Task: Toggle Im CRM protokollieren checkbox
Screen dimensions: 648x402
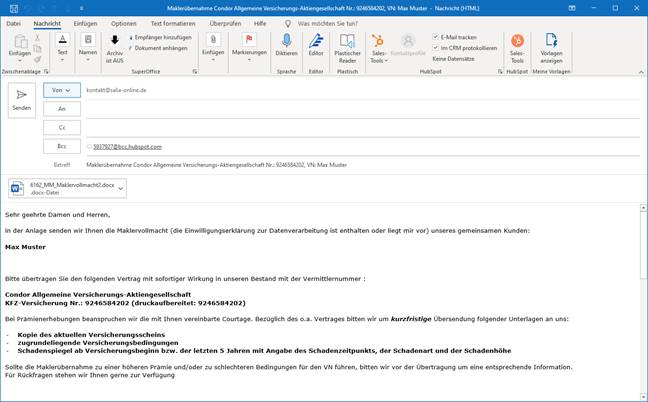Action: pyautogui.click(x=436, y=47)
